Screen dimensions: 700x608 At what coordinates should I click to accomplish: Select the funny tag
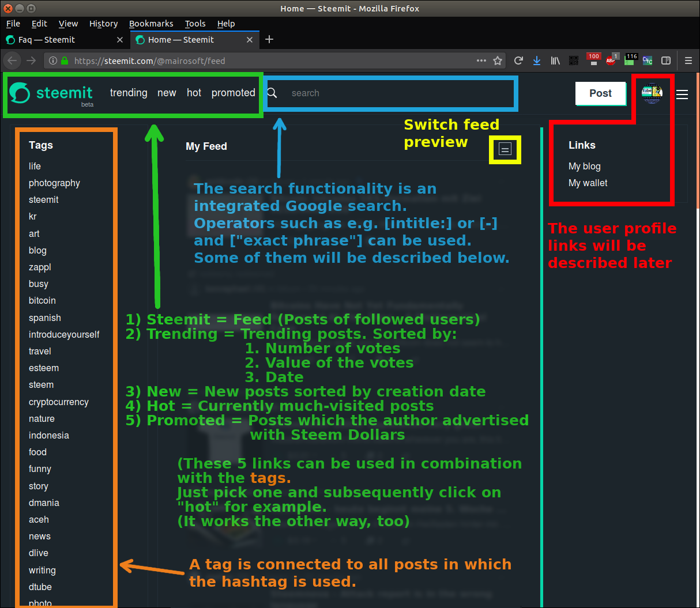pos(40,469)
